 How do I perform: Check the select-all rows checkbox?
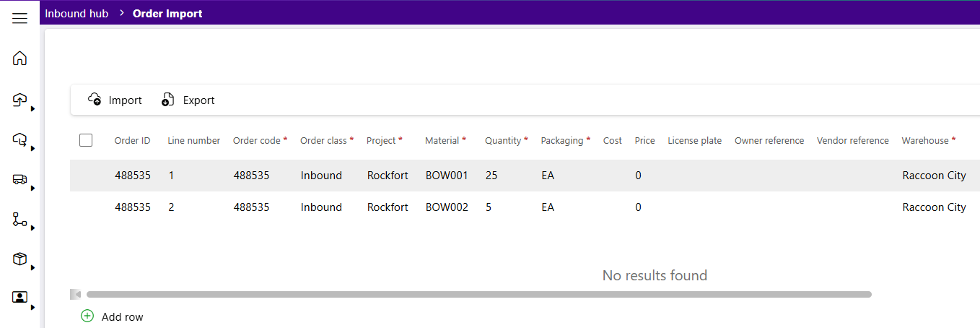click(x=86, y=140)
